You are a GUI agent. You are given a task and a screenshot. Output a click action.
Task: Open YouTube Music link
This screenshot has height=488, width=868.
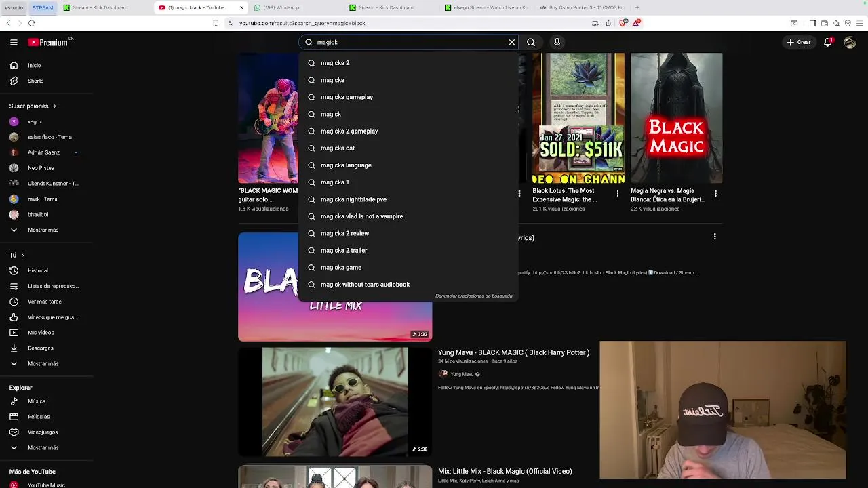point(45,485)
